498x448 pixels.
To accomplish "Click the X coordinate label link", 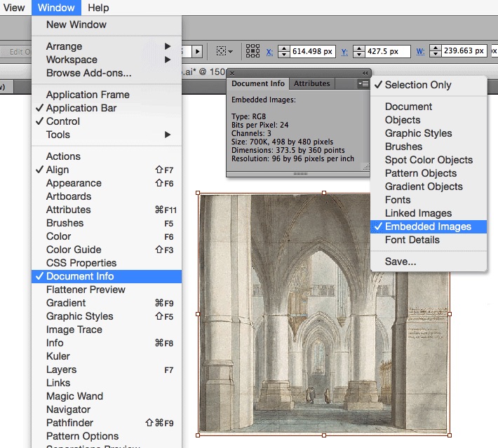I will pos(269,51).
